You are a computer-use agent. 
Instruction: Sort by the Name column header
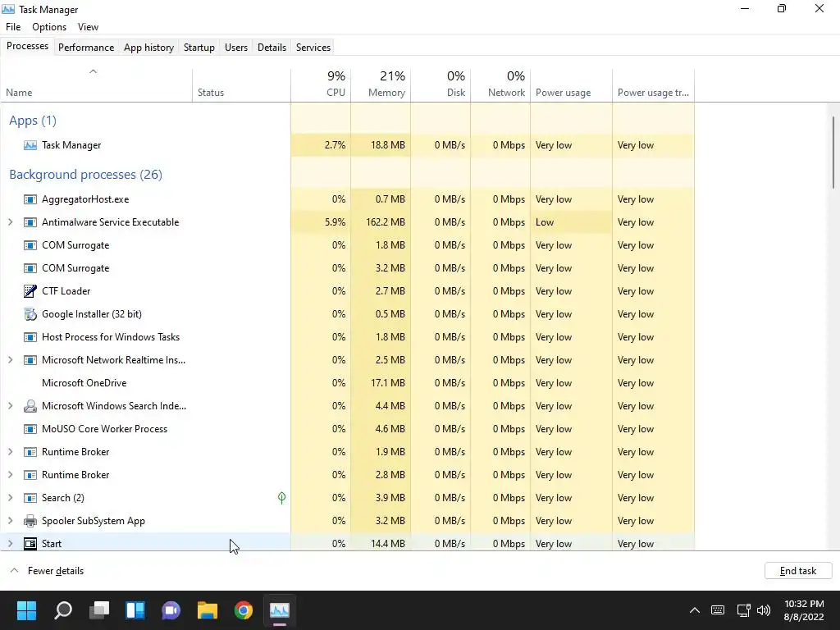coord(97,84)
